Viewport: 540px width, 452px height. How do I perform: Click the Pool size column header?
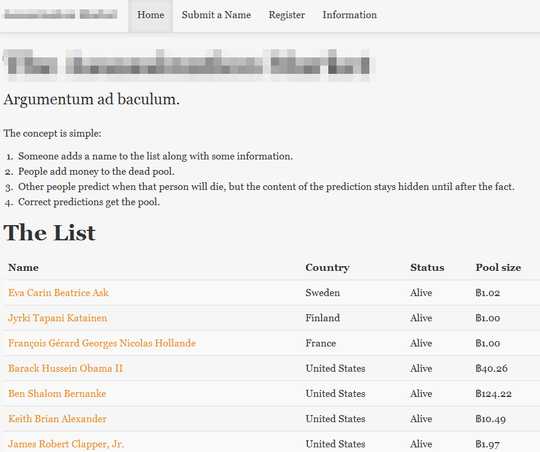tap(498, 268)
